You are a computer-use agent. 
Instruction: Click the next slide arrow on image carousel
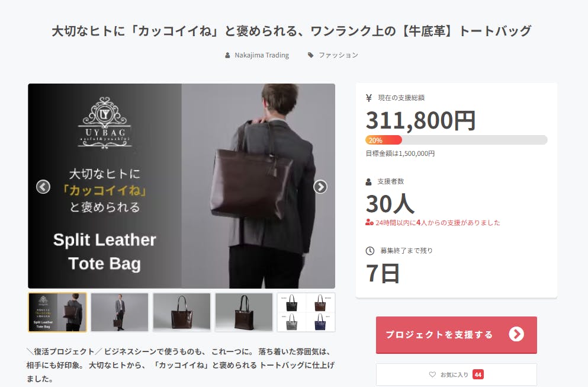320,187
